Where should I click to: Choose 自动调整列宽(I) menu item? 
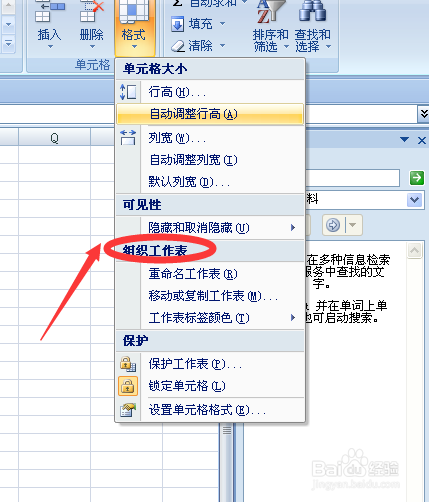tap(210, 160)
